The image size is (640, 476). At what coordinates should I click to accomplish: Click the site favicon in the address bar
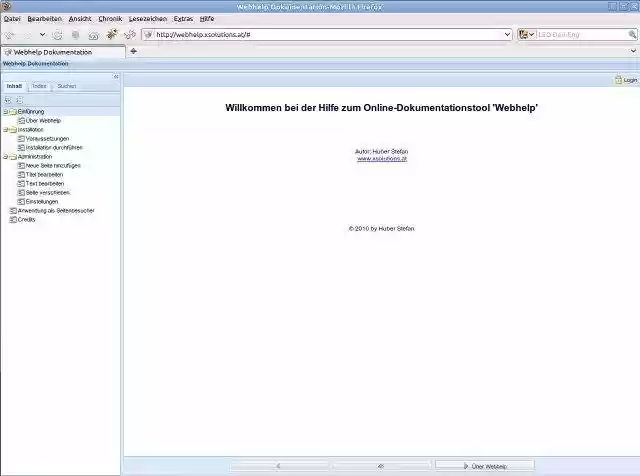[149, 35]
